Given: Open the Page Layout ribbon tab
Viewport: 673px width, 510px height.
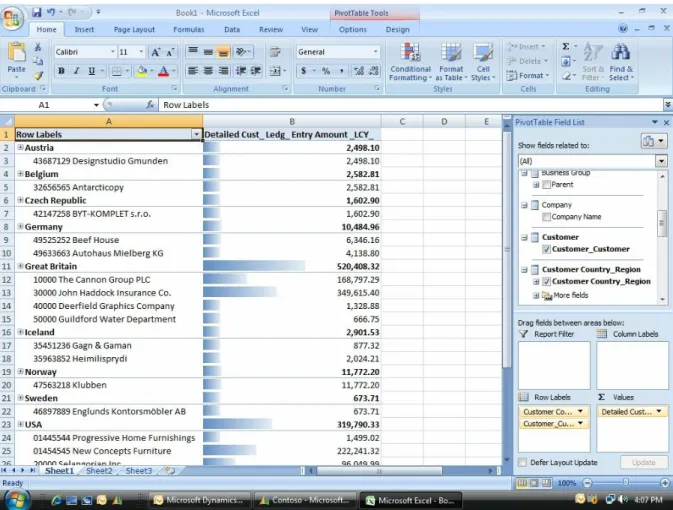Looking at the screenshot, I should tap(134, 30).
